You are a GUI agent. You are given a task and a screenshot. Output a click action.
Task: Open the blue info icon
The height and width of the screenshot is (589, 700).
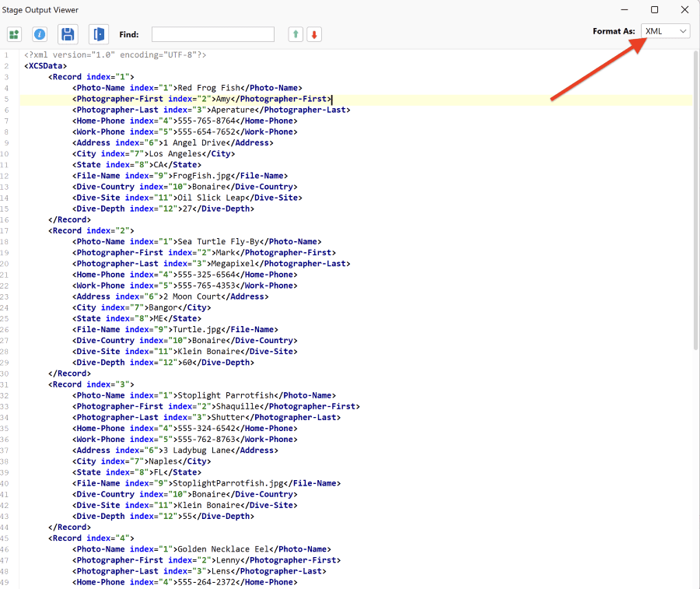coord(40,34)
